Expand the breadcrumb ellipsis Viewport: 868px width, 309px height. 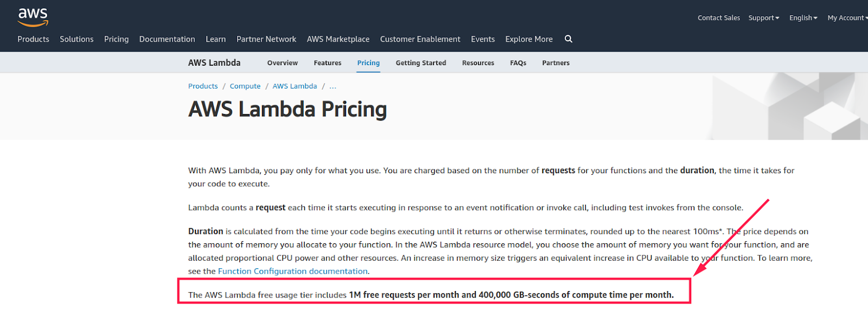333,86
